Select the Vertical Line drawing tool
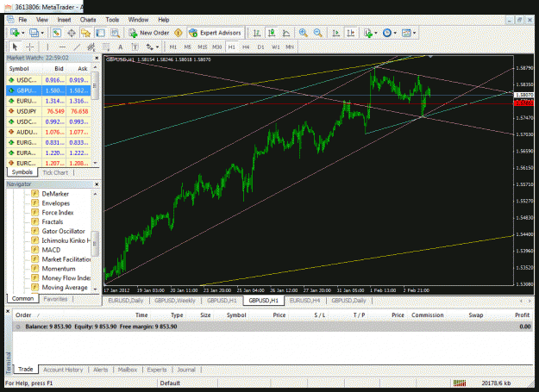Viewport: 539px width, 392px height. click(47, 47)
